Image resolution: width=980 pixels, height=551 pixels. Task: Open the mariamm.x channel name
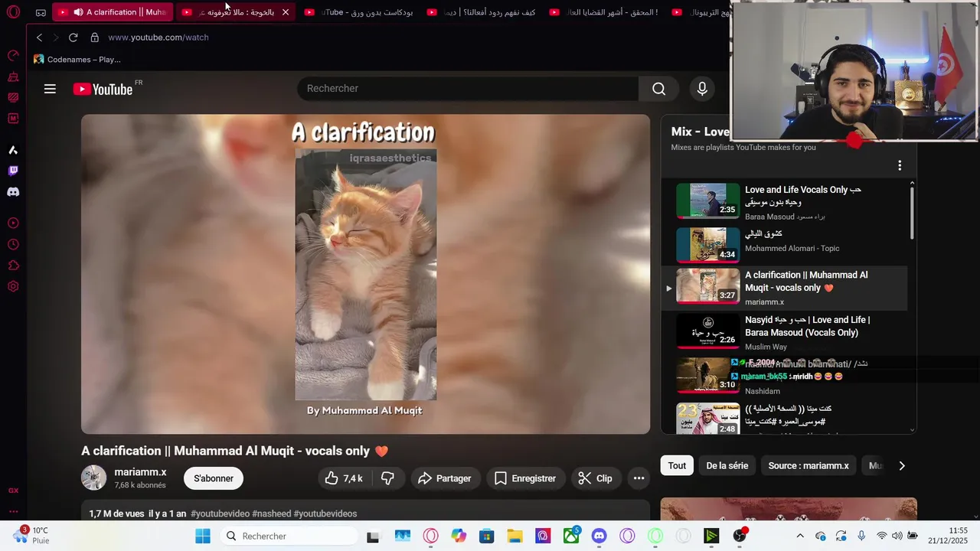(x=140, y=472)
